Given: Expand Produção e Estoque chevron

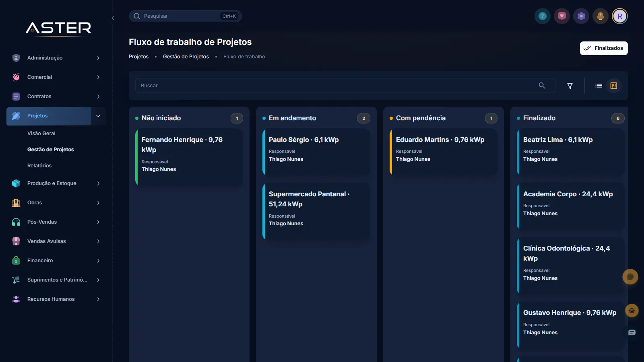Looking at the screenshot, I should point(98,183).
